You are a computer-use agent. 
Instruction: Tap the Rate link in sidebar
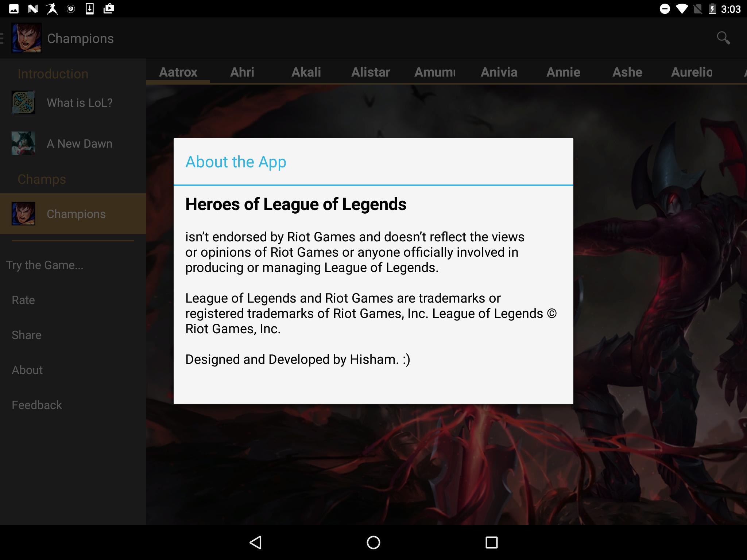tap(23, 300)
